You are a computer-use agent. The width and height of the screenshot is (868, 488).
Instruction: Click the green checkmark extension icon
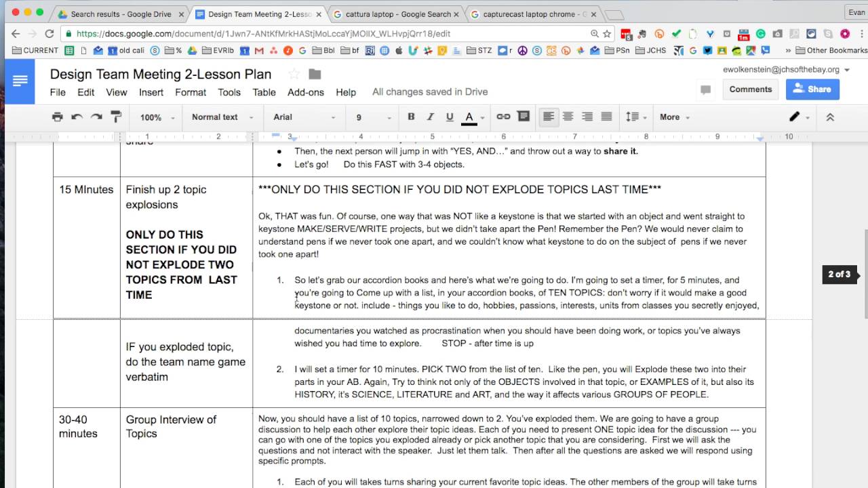[x=675, y=34]
